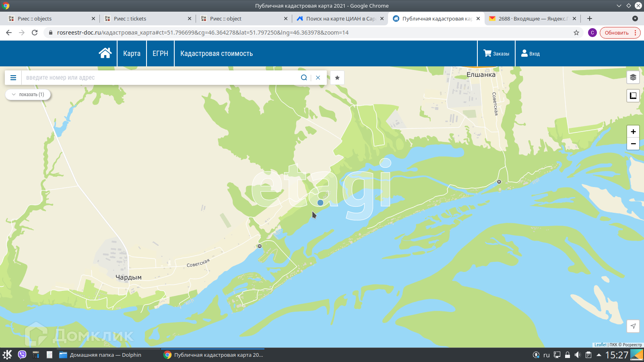The height and width of the screenshot is (362, 644).
Task: Close the Публичная кадастровая карта tab
Action: [478, 19]
